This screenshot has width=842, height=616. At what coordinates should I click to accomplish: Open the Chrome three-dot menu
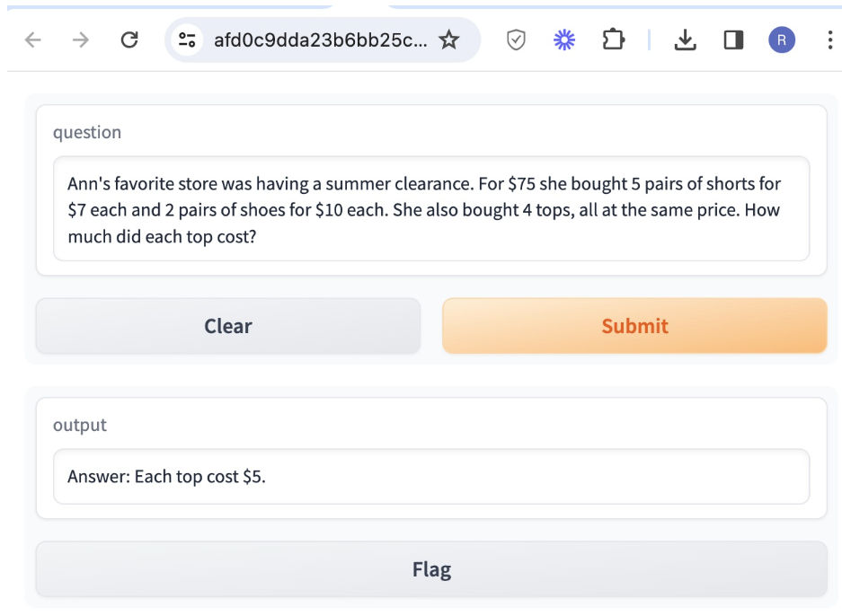tap(829, 40)
